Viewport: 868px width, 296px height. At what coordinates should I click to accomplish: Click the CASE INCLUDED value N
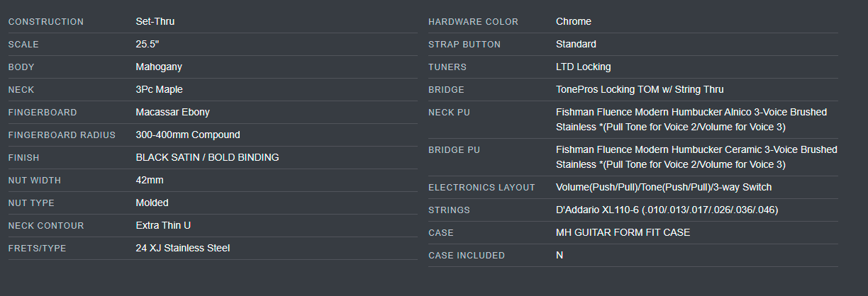pos(560,255)
